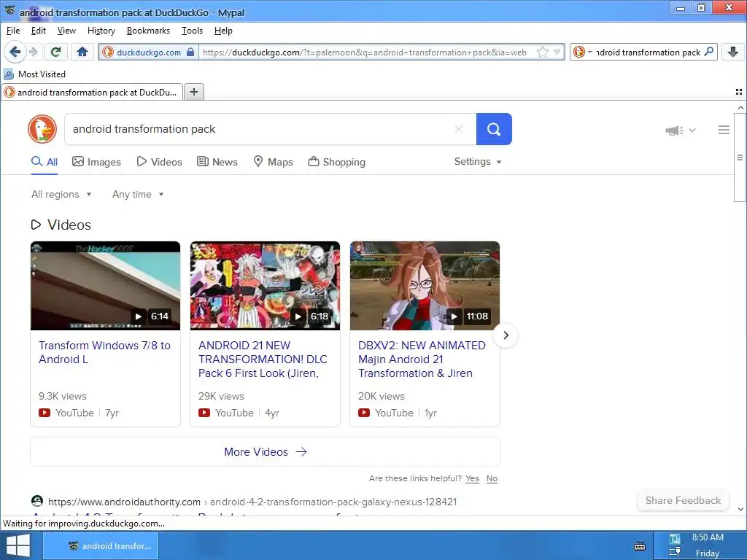The height and width of the screenshot is (560, 747).
Task: Open the Edit menu
Action: click(38, 31)
